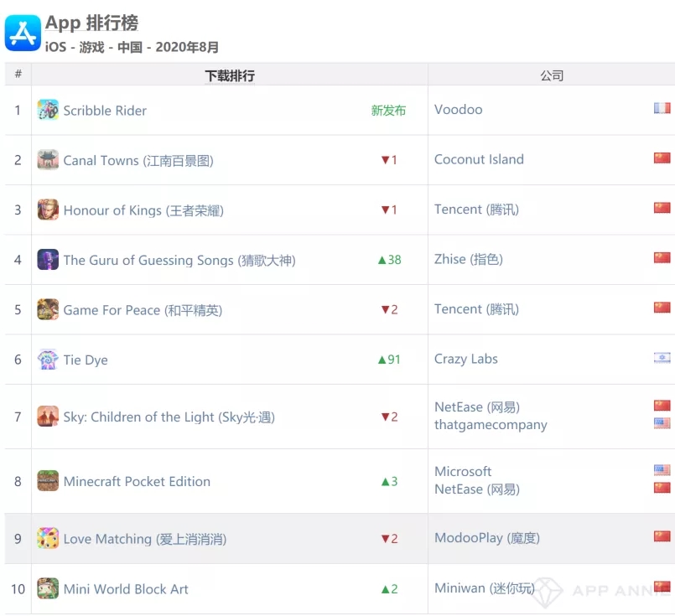Click the French flag next to Voodoo

click(x=662, y=108)
